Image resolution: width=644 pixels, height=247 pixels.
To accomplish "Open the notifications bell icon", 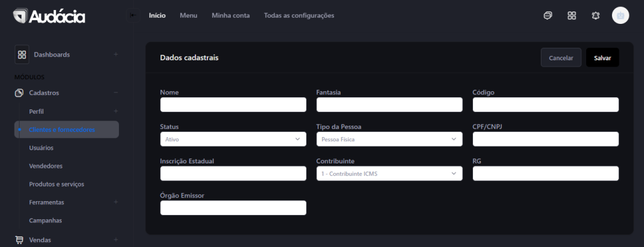I will coord(596,16).
